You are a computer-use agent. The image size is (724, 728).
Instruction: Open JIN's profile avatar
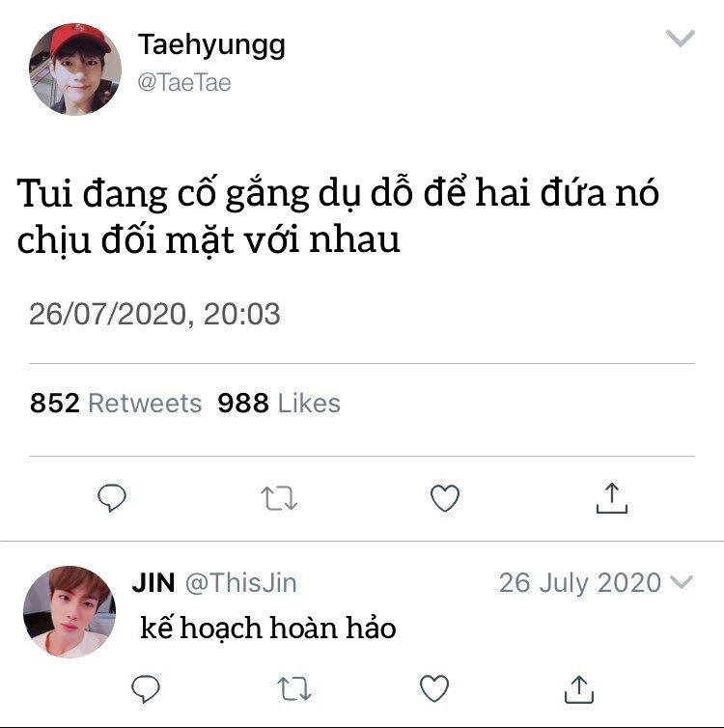(70, 612)
